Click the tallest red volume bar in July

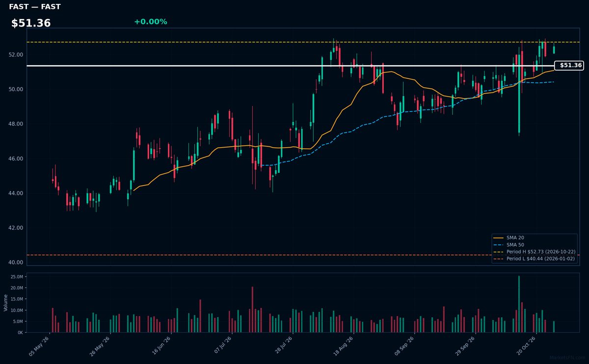pyautogui.click(x=252, y=310)
